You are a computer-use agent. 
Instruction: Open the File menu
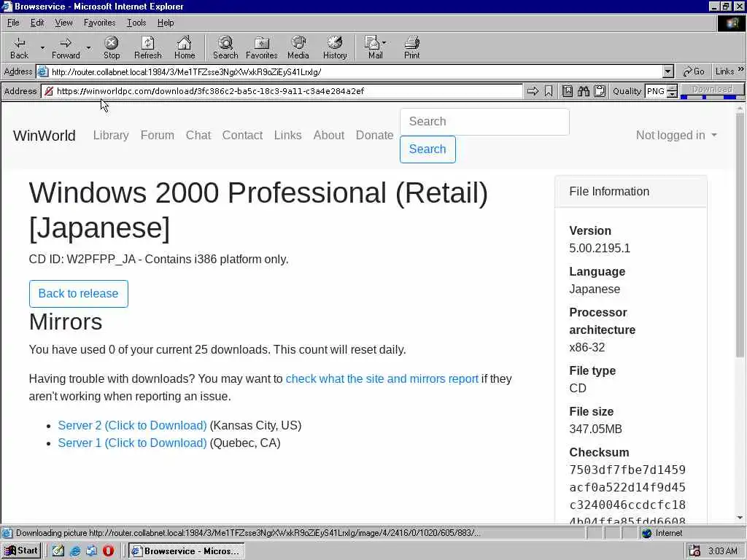13,23
